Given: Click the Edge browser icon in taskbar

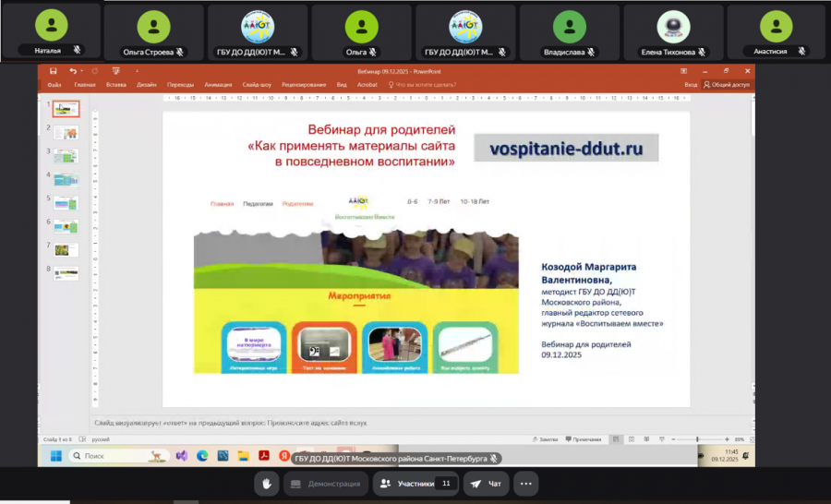Looking at the screenshot, I should click(202, 456).
